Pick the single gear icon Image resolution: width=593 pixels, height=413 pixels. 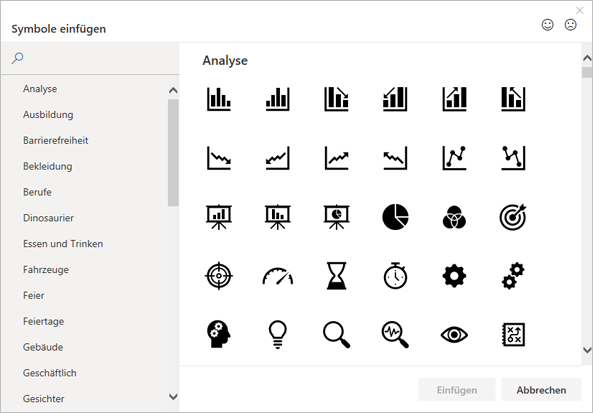pyautogui.click(x=454, y=276)
